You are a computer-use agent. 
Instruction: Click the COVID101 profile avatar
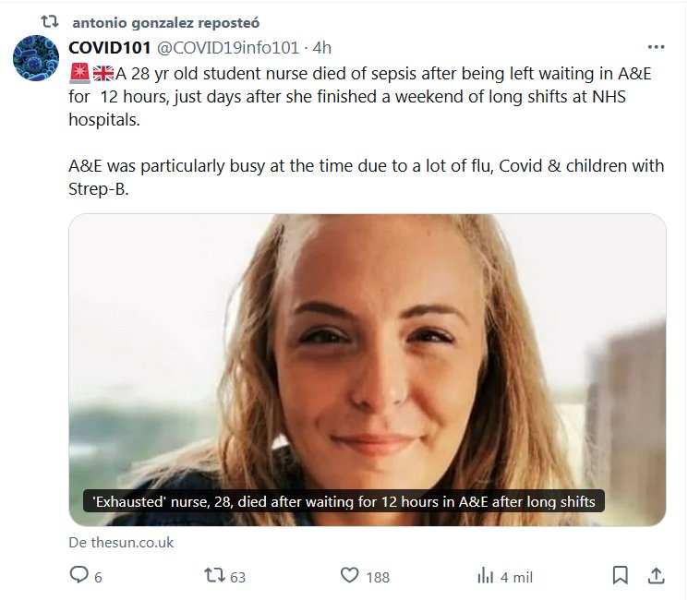click(35, 58)
